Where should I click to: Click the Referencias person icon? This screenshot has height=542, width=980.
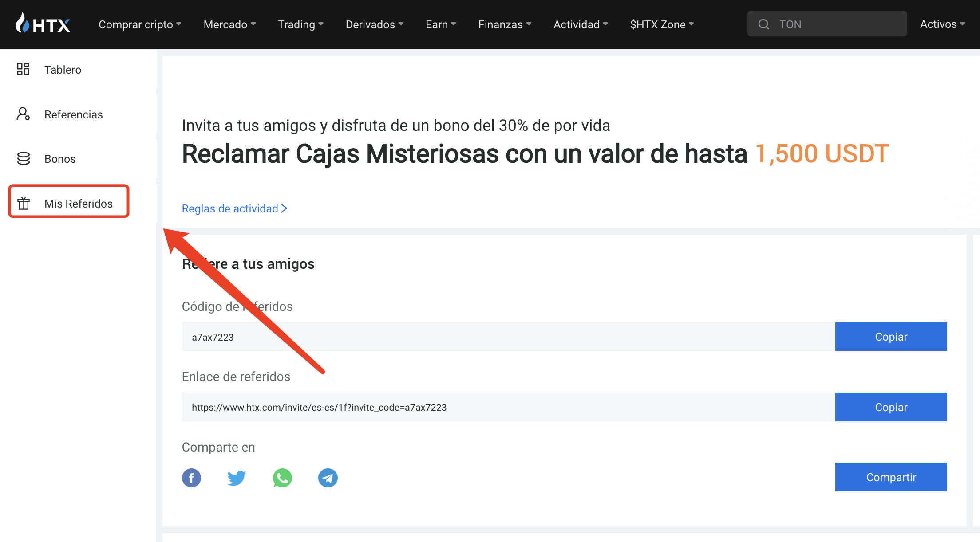coord(23,114)
